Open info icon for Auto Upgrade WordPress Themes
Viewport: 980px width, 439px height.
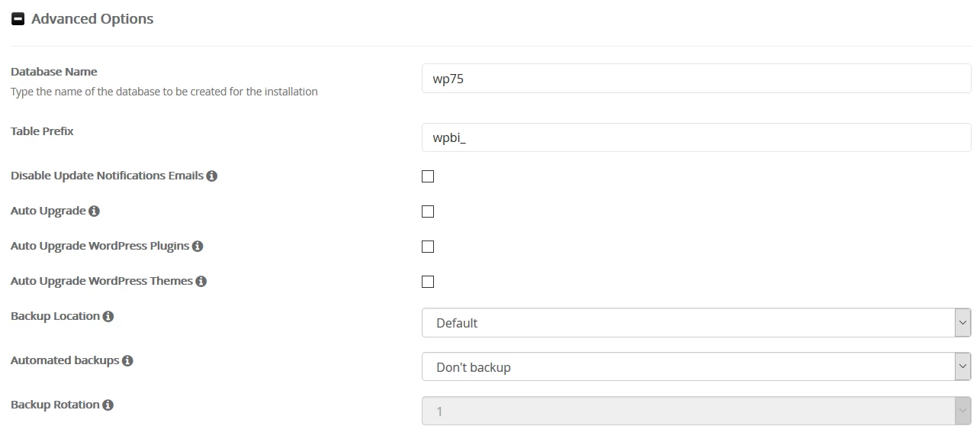pyautogui.click(x=201, y=282)
